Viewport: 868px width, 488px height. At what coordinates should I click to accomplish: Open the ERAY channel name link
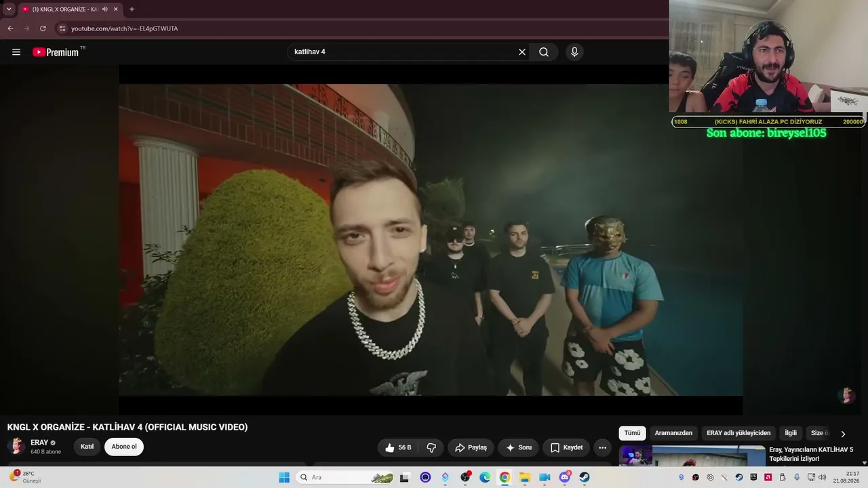pyautogui.click(x=39, y=443)
